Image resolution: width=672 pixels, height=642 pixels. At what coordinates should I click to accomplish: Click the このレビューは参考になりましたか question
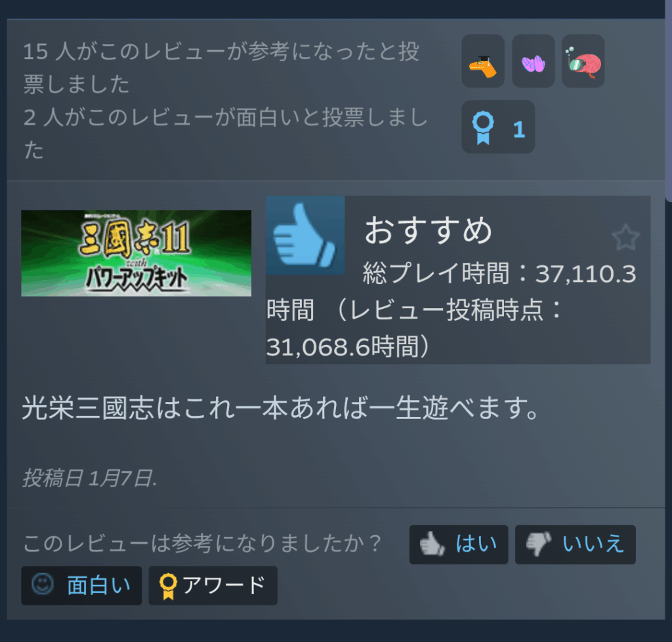(202, 544)
